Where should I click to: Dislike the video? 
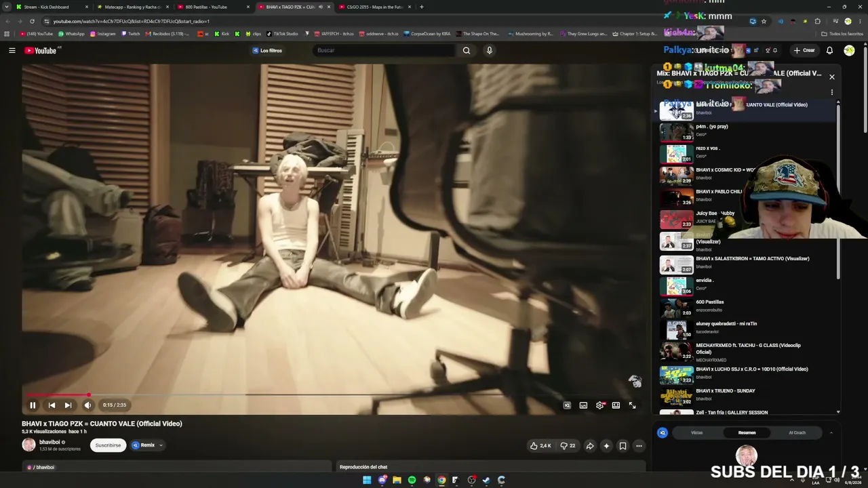(x=568, y=446)
